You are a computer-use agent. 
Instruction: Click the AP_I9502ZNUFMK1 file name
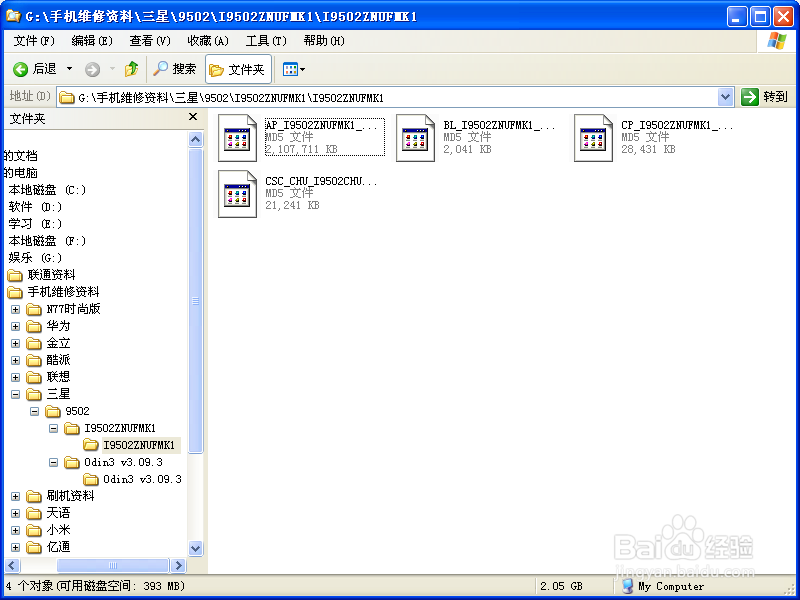click(321, 126)
